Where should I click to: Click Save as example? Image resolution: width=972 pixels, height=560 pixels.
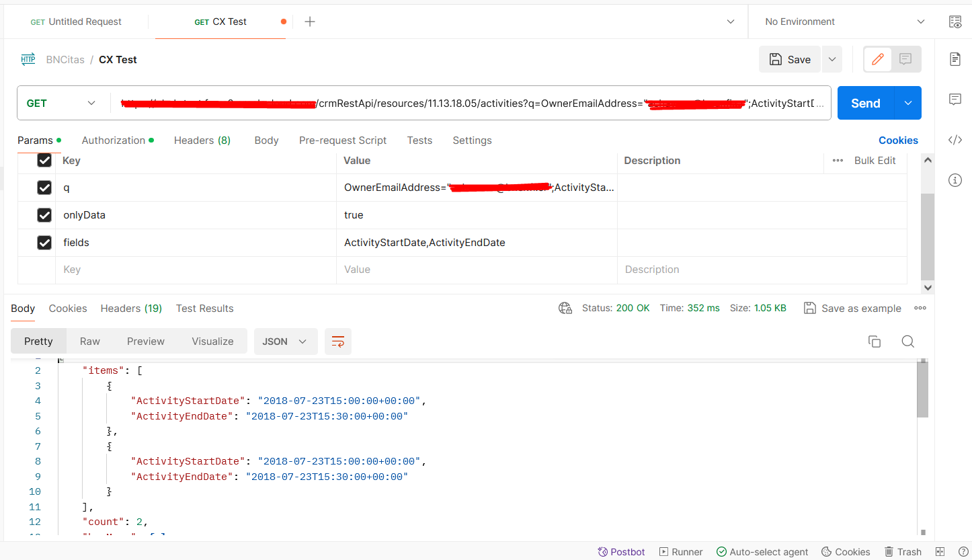point(852,308)
